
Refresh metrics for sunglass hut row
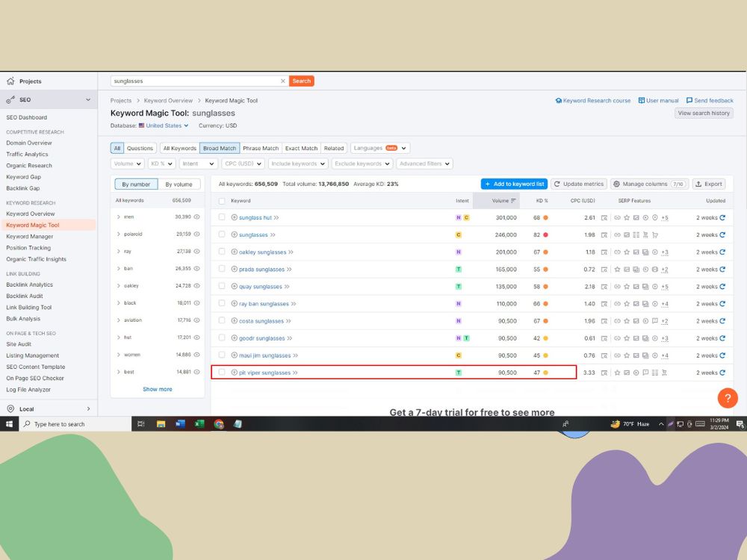click(x=722, y=217)
